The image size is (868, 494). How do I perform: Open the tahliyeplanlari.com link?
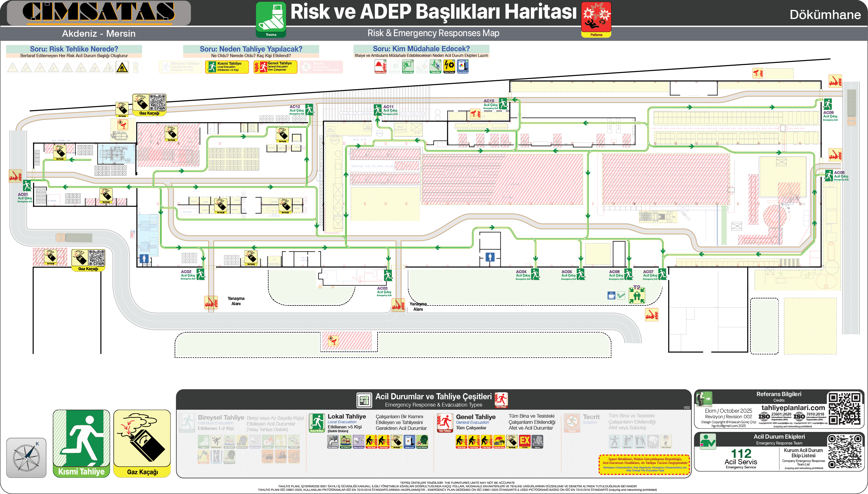click(x=793, y=407)
